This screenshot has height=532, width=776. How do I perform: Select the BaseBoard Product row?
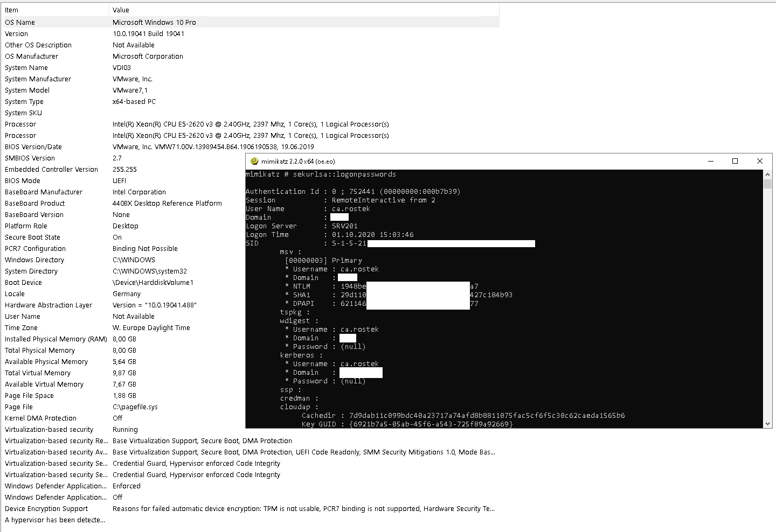(x=123, y=203)
